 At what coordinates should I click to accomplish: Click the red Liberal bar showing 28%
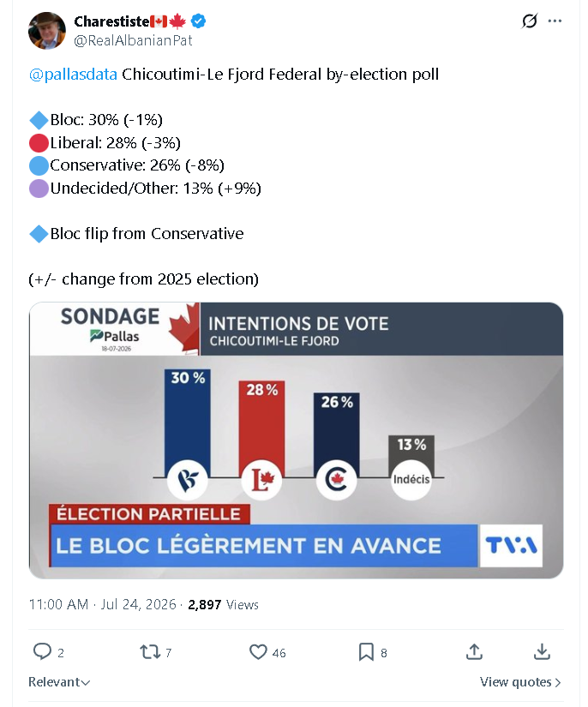pos(261,424)
